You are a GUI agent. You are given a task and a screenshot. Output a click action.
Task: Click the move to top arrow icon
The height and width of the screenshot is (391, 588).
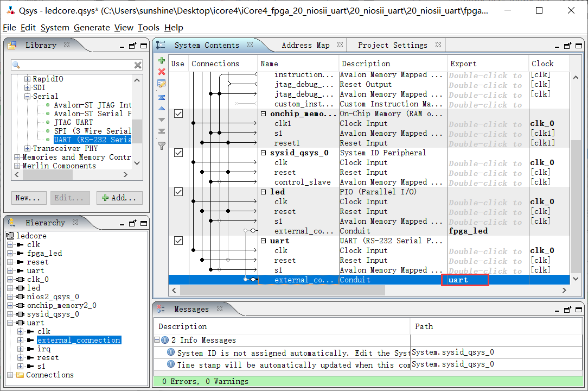point(161,97)
